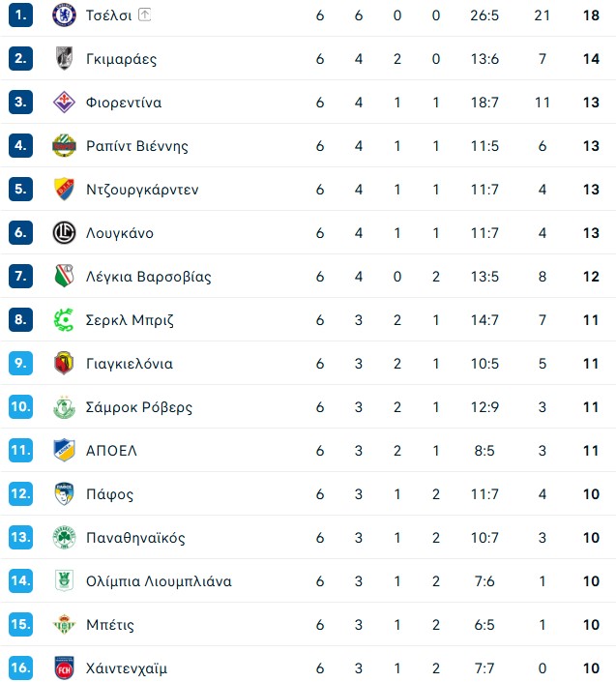Click the Chelsea club crest
The height and width of the screenshot is (682, 616).
(x=64, y=15)
